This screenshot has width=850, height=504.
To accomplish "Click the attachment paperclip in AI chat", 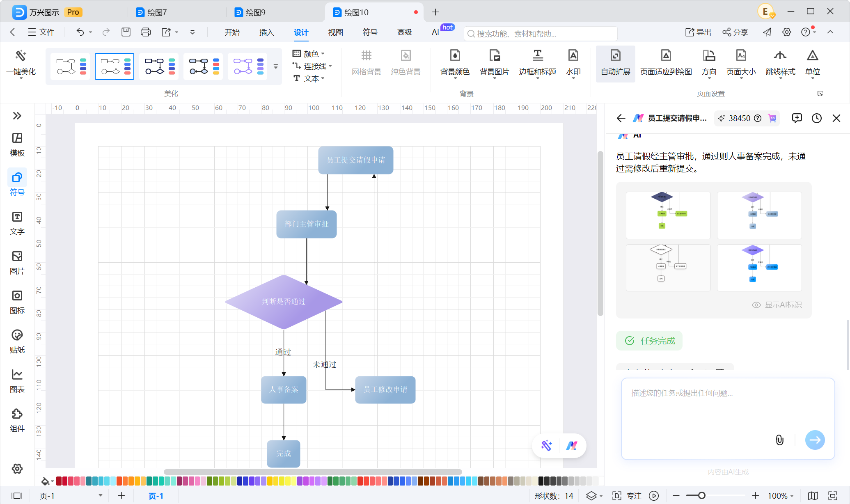I will click(x=779, y=440).
